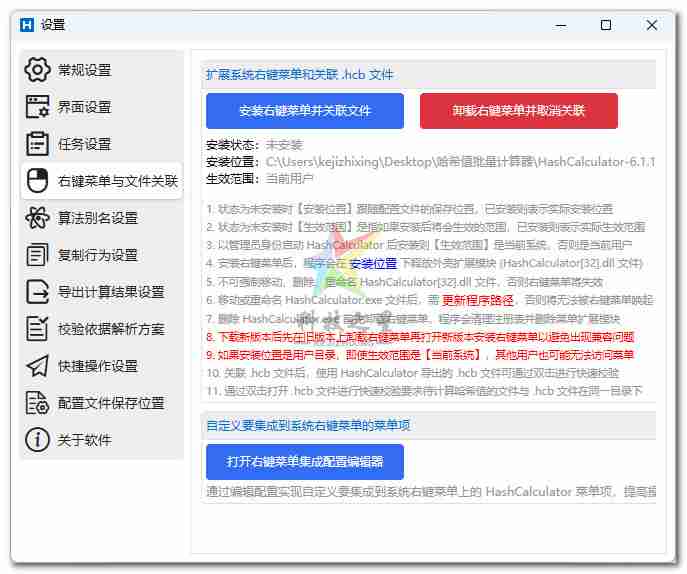Click the gear icon for 常规设置
The image size is (687, 574).
37,70
